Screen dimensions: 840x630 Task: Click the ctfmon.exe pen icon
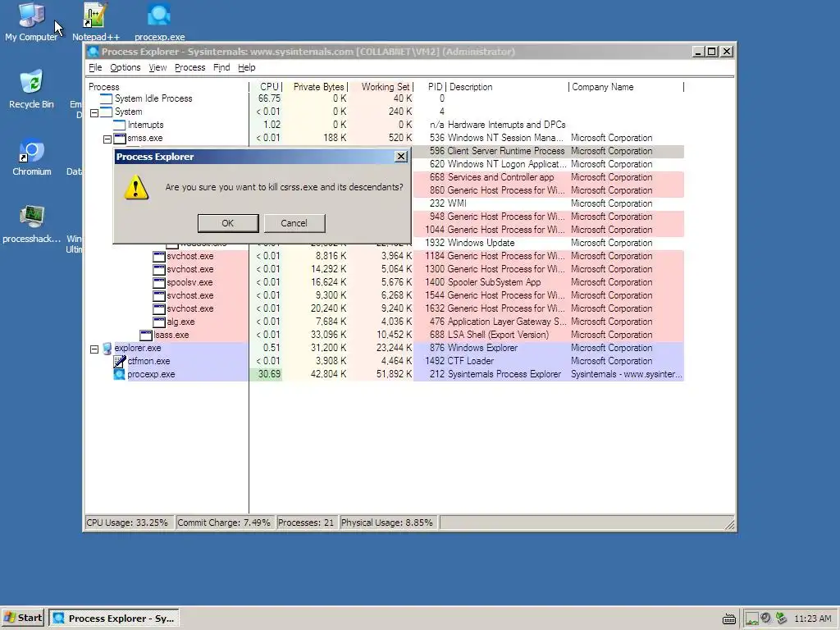coord(120,361)
